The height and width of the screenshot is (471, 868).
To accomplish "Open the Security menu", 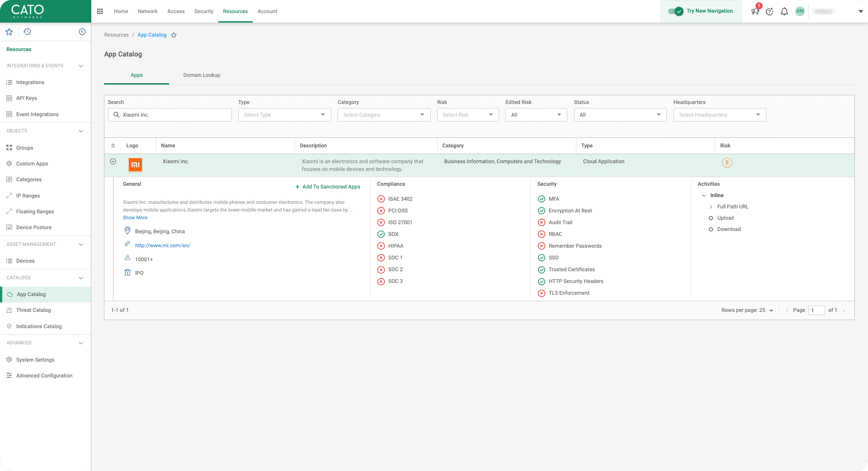I will (x=203, y=11).
